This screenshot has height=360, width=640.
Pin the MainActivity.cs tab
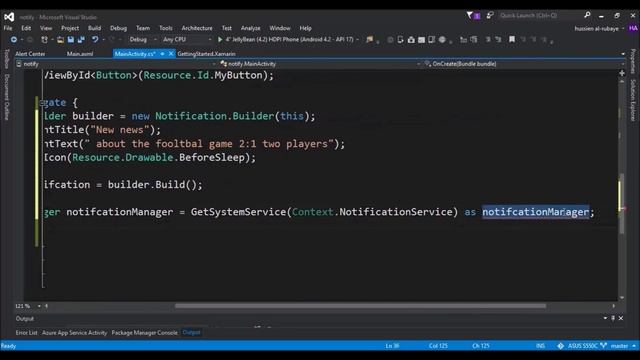(x=162, y=54)
